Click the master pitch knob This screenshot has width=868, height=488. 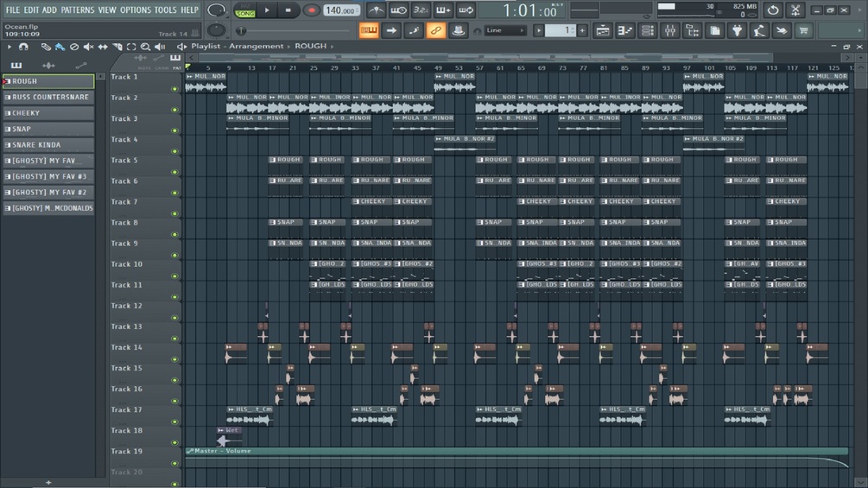(x=217, y=30)
